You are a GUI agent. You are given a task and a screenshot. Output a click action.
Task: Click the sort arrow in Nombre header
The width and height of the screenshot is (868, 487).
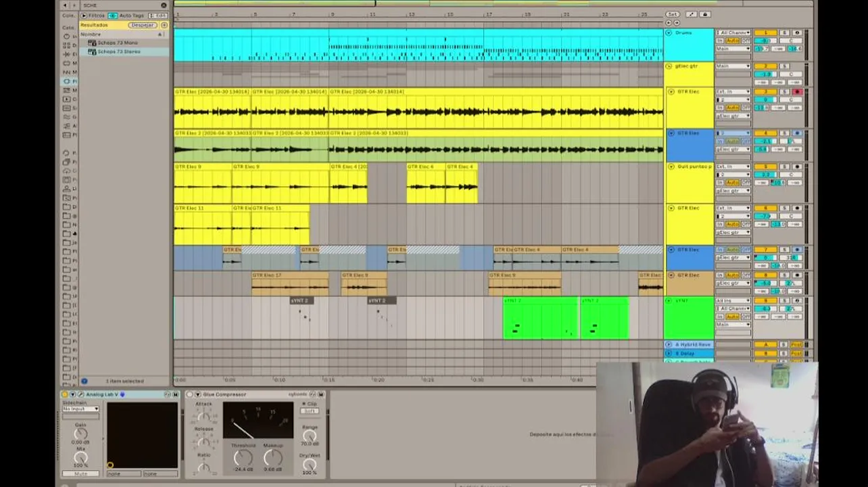160,34
